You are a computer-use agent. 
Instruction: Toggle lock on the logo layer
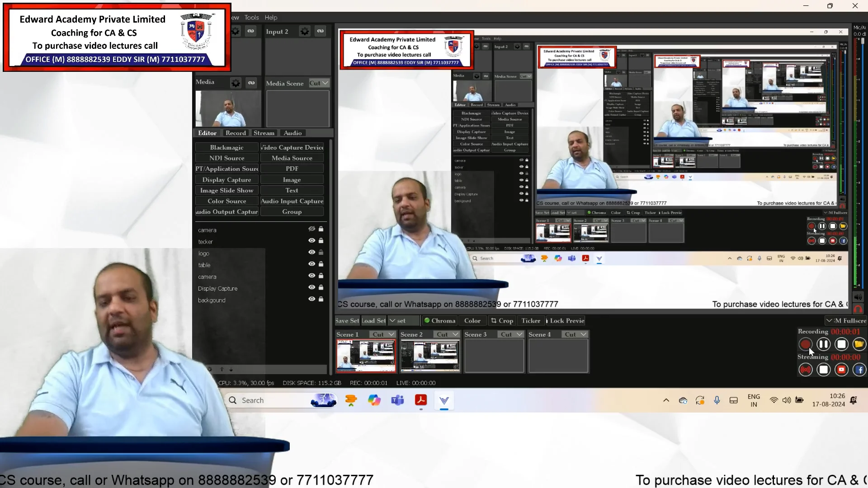(x=321, y=252)
